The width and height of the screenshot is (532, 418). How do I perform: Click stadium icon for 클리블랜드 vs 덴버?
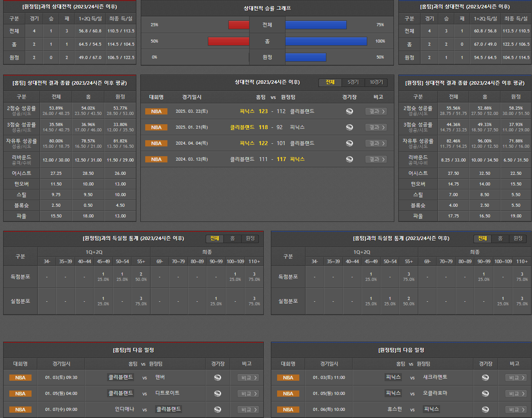[218, 378]
